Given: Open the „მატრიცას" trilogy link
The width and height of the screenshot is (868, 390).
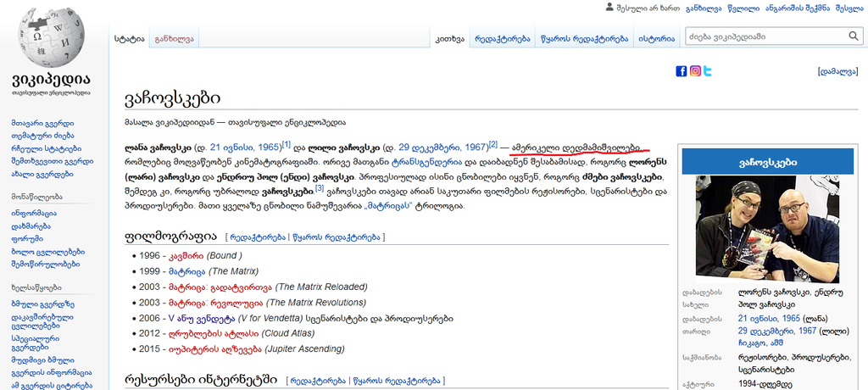Looking at the screenshot, I should pos(388,206).
